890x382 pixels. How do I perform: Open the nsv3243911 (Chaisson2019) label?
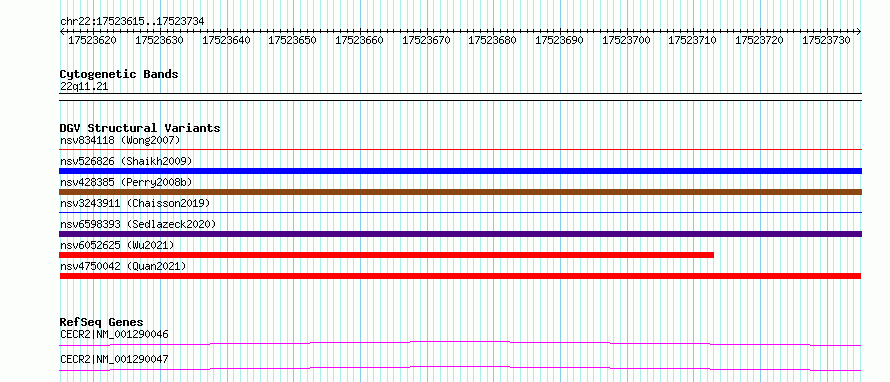pyautogui.click(x=135, y=203)
